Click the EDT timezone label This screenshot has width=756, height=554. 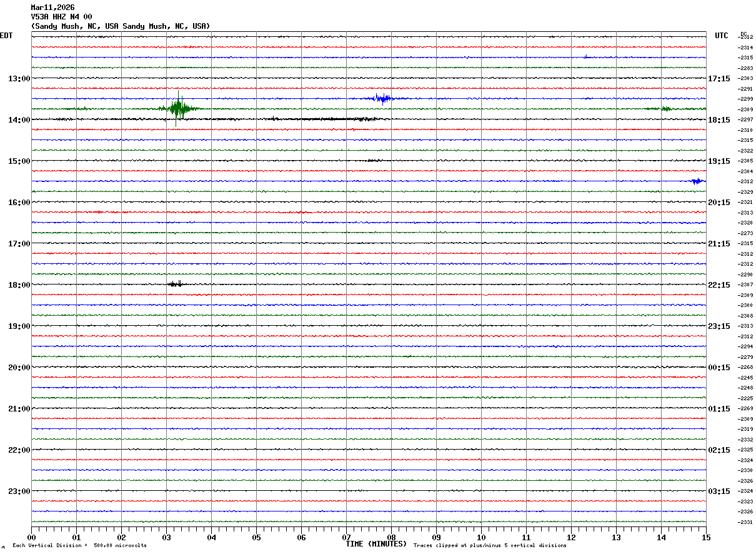(6, 36)
